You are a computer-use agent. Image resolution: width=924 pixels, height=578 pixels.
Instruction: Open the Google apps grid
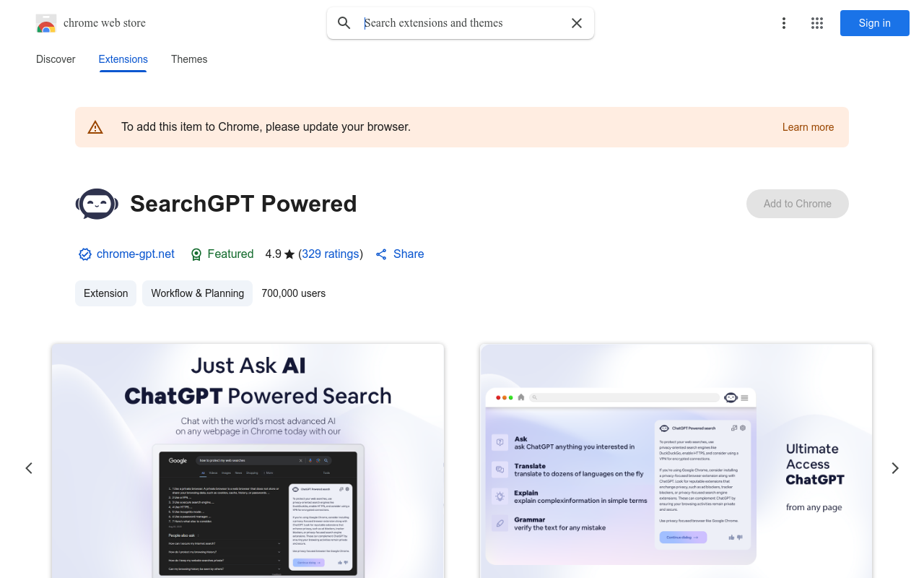tap(817, 23)
